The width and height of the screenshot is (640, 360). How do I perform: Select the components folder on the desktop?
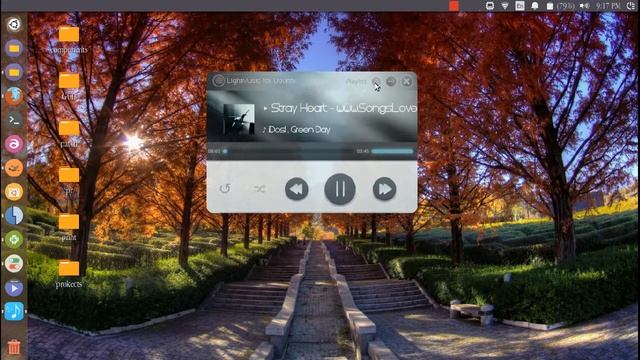(x=69, y=40)
